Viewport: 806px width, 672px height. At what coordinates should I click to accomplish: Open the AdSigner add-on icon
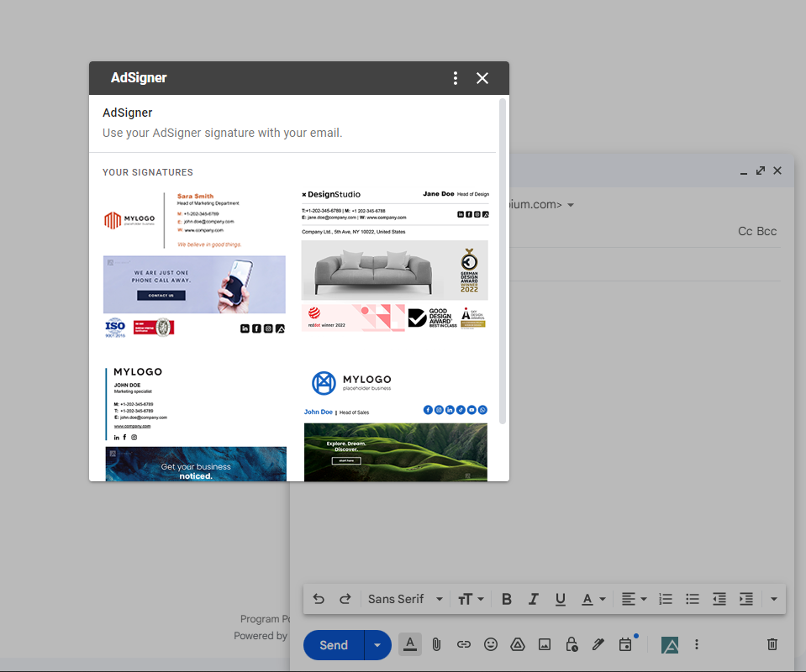point(670,645)
